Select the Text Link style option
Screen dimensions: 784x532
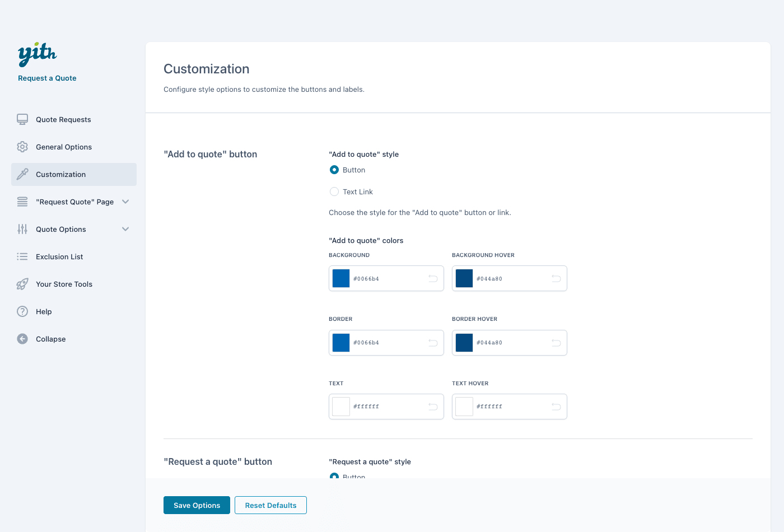point(334,192)
